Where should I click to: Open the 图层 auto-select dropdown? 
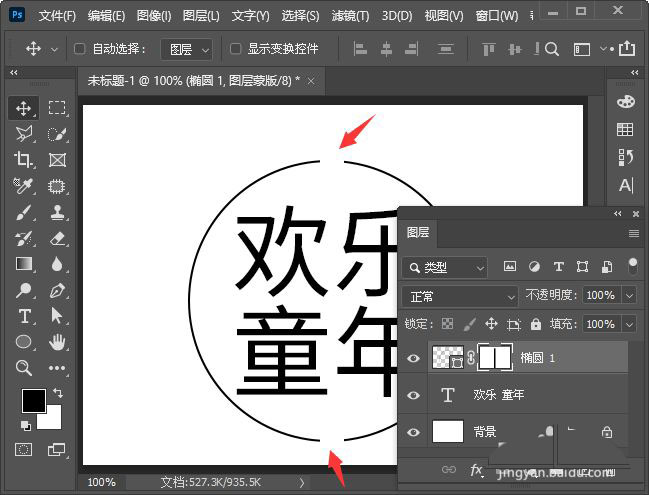click(187, 50)
